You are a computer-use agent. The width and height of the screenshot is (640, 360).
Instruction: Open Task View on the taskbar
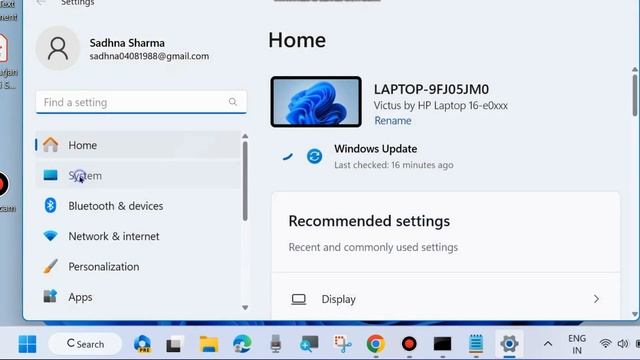(x=175, y=344)
